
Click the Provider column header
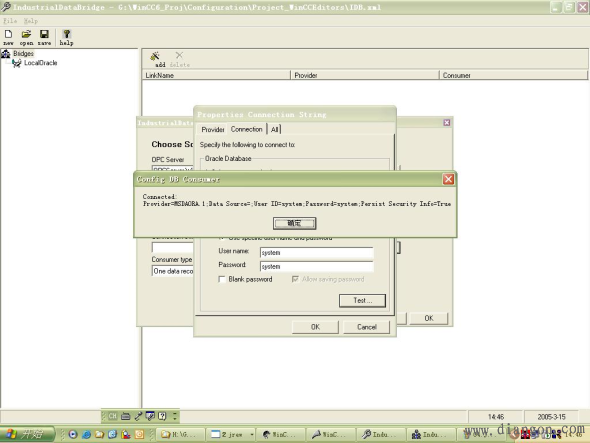365,75
